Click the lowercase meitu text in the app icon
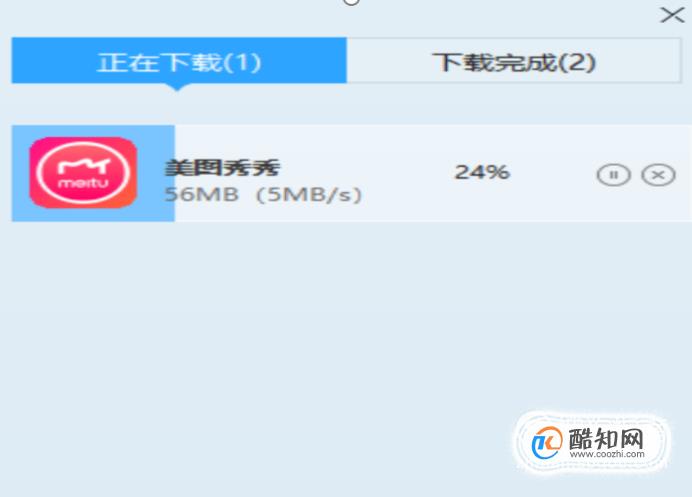The width and height of the screenshot is (692, 497). 83,182
